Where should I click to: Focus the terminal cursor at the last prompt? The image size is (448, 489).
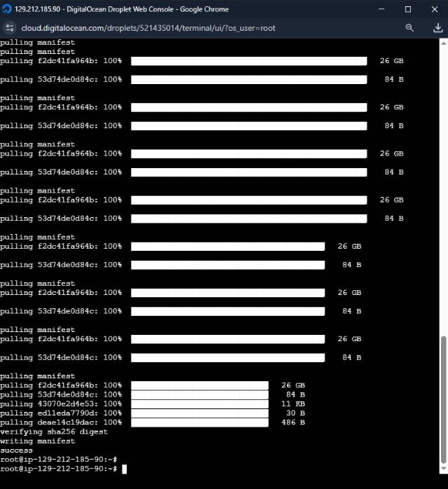point(124,469)
